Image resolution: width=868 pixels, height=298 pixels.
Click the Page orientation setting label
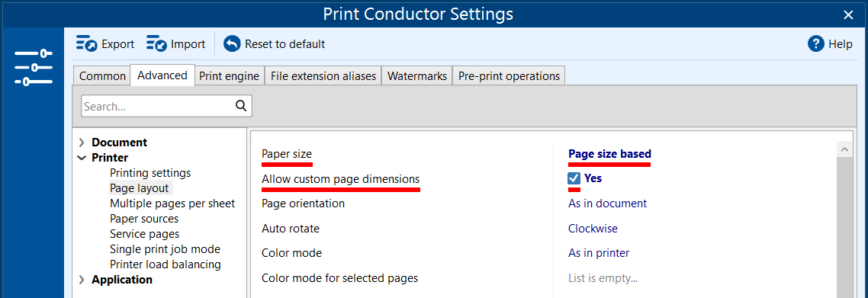tap(303, 203)
